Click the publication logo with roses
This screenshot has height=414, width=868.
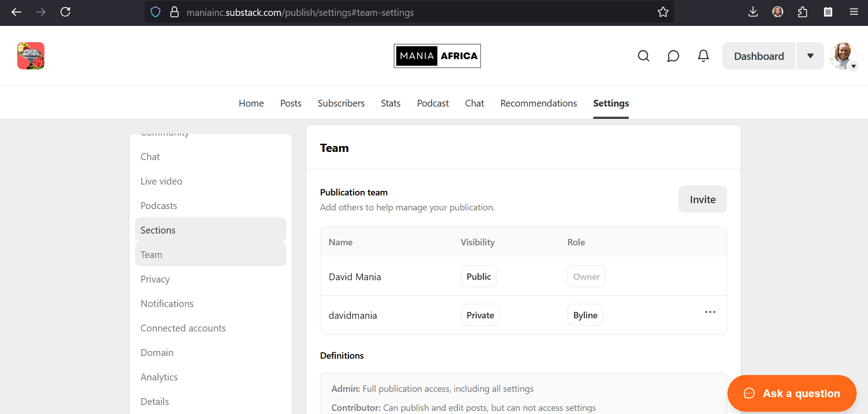[31, 56]
